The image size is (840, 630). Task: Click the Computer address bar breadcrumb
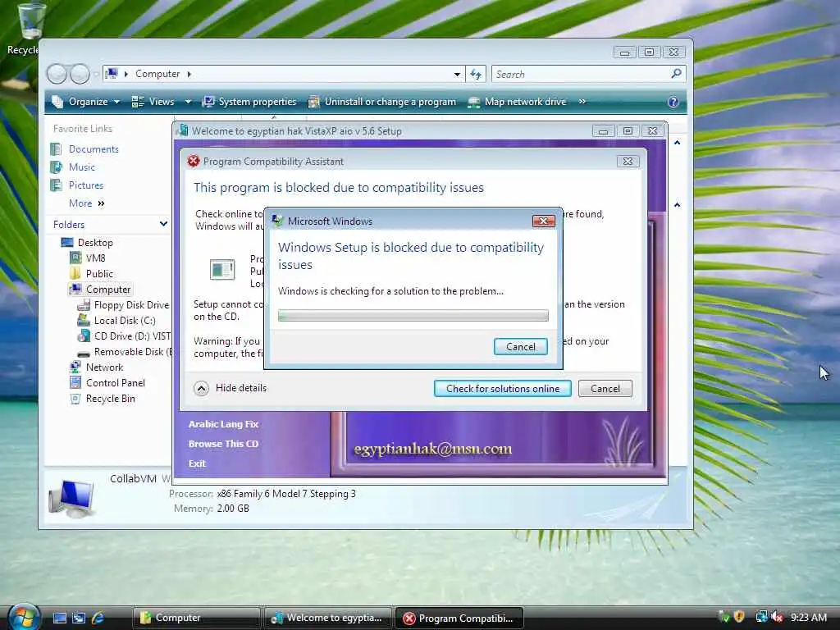pos(157,74)
